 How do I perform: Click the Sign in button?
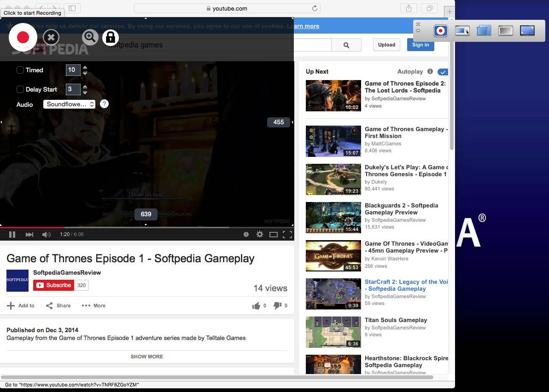click(x=421, y=45)
